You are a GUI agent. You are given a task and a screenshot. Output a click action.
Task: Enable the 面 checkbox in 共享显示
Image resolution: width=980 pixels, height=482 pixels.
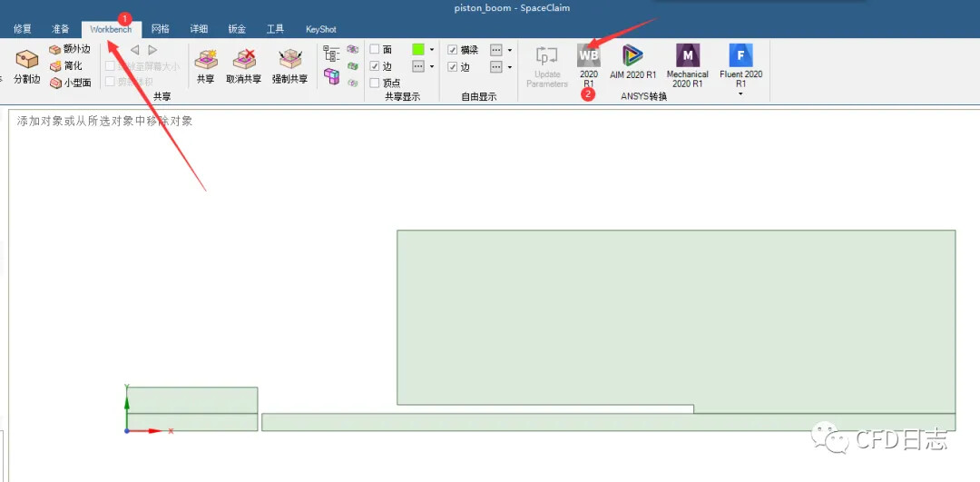coord(375,50)
